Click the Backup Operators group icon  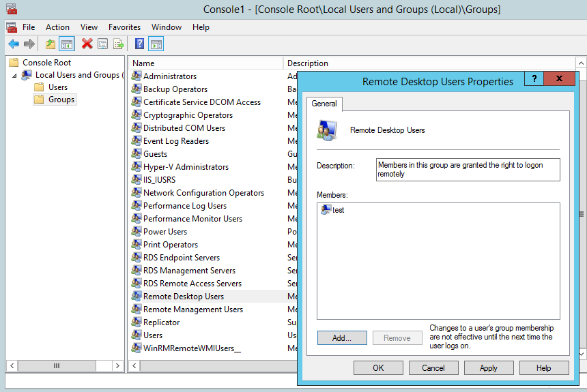[x=137, y=89]
